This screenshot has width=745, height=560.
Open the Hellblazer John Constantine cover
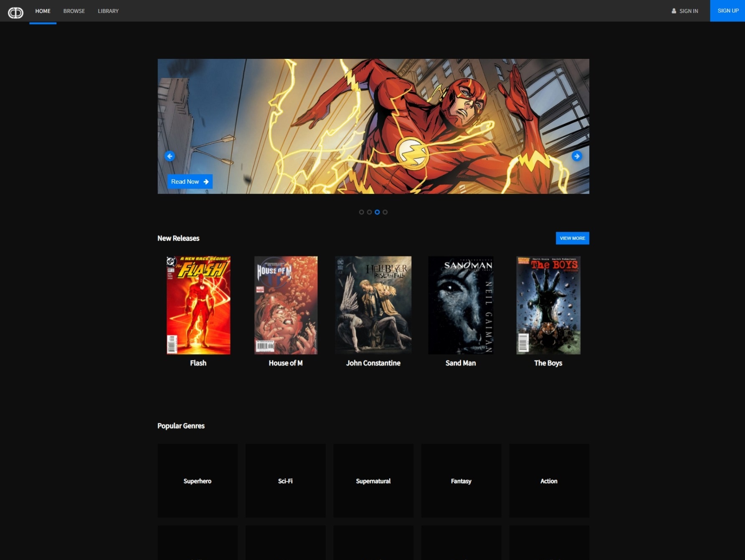373,305
